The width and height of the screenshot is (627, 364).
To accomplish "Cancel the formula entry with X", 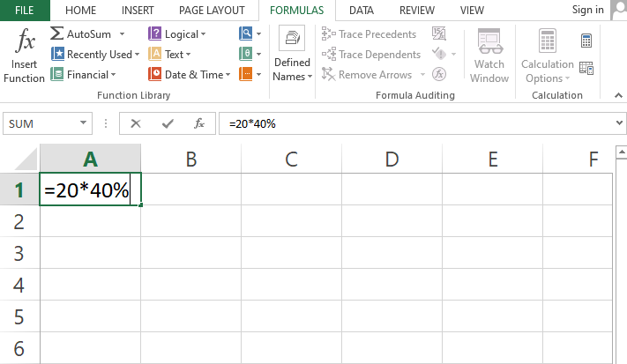I will (136, 123).
